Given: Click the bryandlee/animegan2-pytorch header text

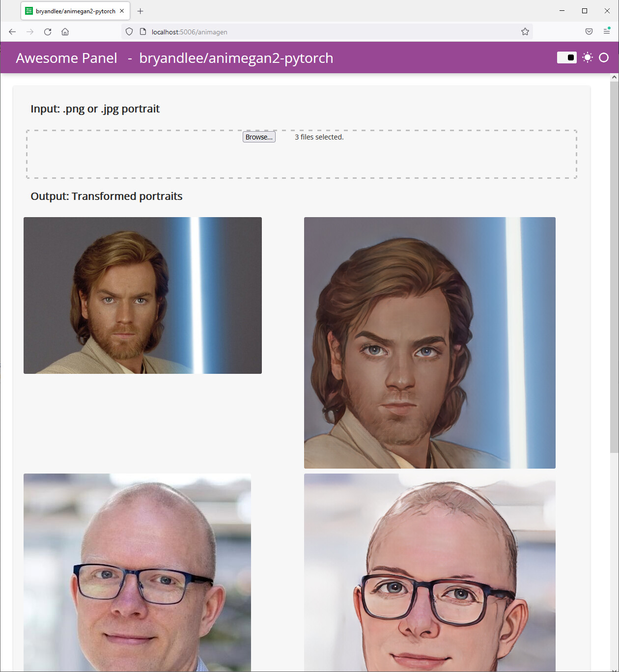Looking at the screenshot, I should pos(236,58).
